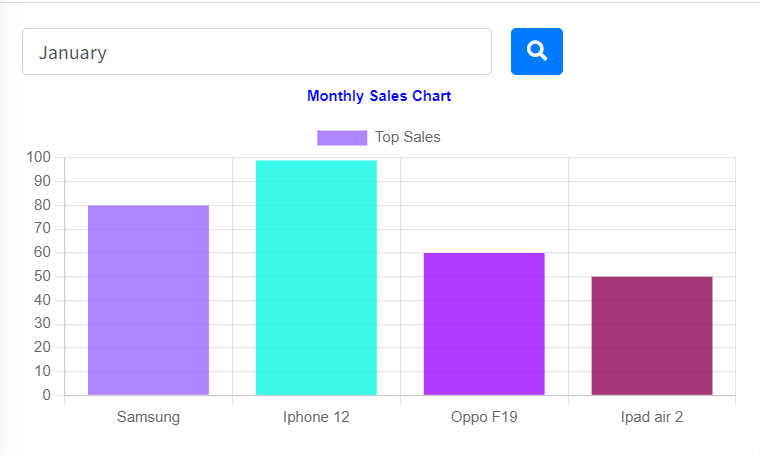
Task: Select the cyan Iphone 12 bar
Action: pyautogui.click(x=316, y=277)
